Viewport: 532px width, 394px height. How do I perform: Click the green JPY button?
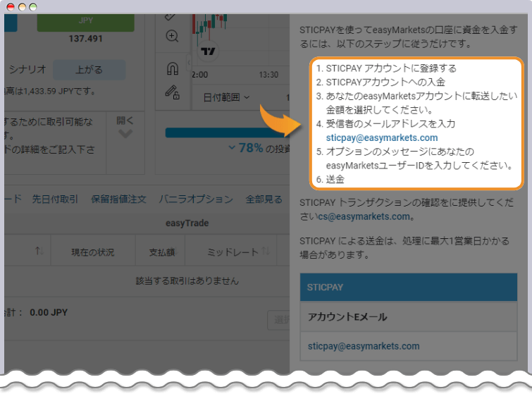pos(85,22)
